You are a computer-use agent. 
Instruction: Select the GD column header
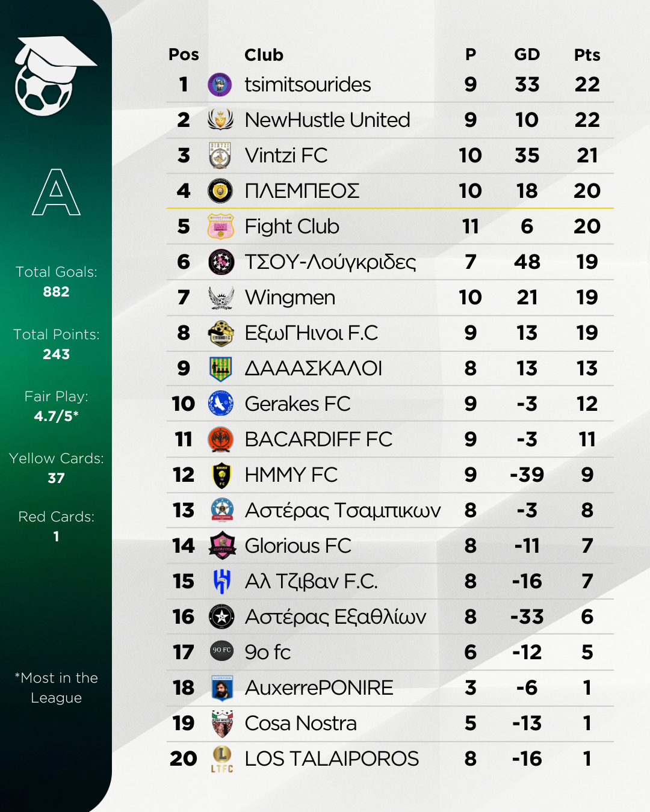(x=527, y=54)
